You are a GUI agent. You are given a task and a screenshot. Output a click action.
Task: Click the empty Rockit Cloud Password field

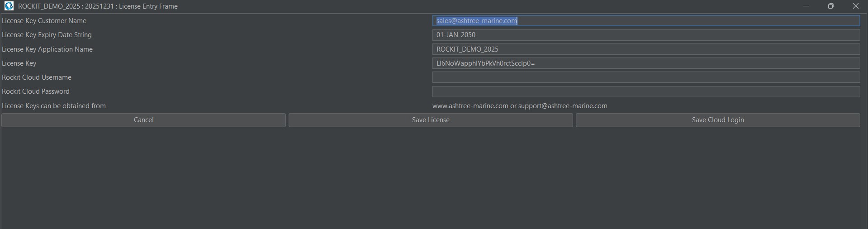click(645, 91)
